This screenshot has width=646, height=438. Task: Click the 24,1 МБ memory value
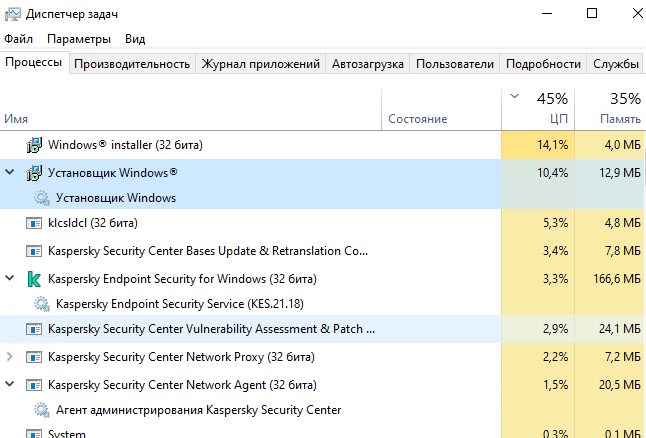[620, 329]
